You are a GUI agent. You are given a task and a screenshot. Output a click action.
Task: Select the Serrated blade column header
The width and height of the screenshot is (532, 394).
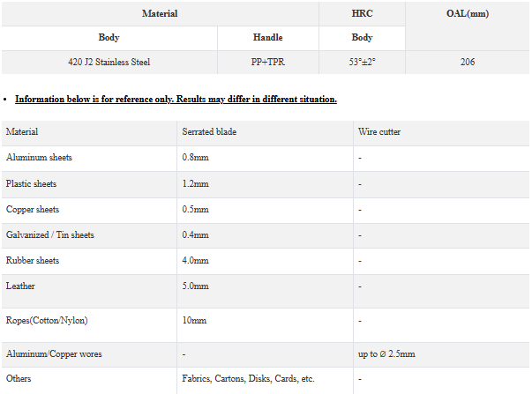coord(209,132)
